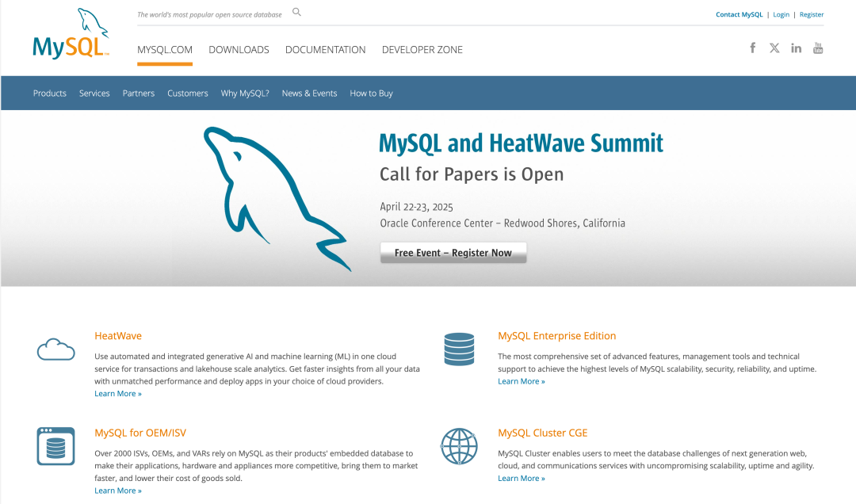Click MySQL and HeatWave Summit headline
Viewport: 856px width, 504px height.
coord(522,143)
